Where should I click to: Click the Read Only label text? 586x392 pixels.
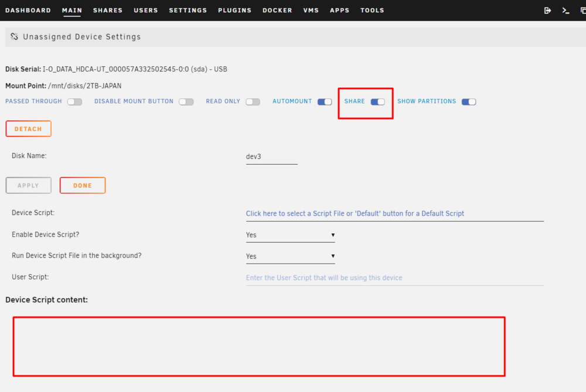pos(223,101)
